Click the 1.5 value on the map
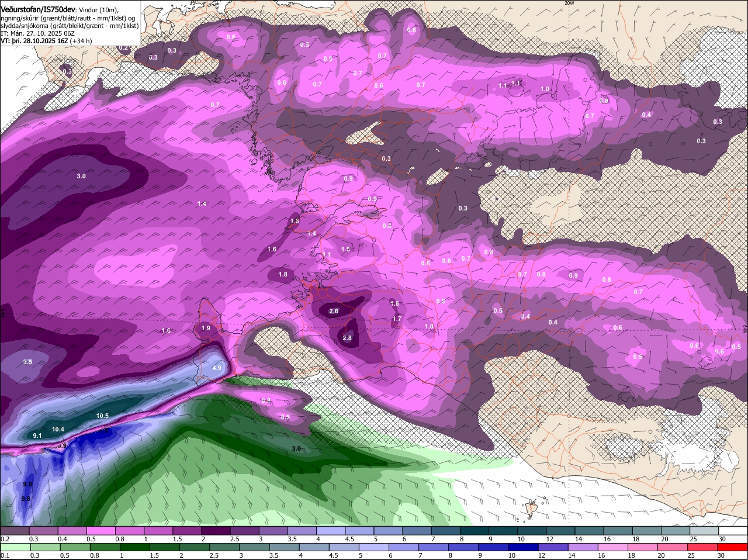Screen dimensions: 748x560 [x=345, y=249]
